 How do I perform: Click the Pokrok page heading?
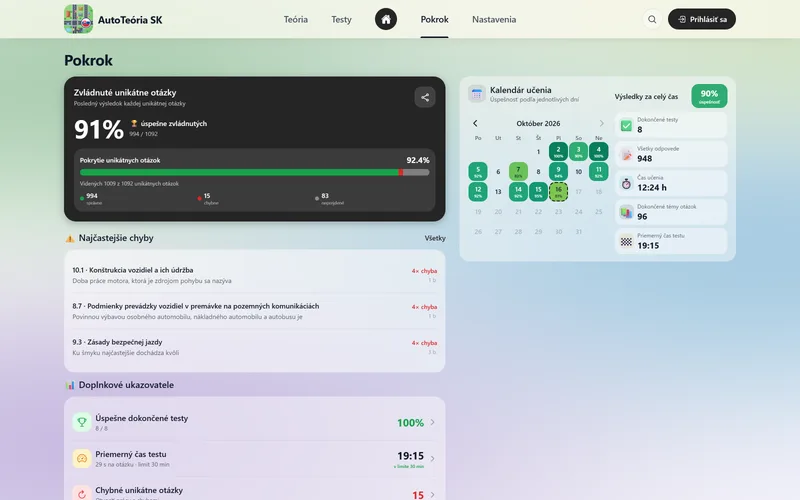pyautogui.click(x=88, y=60)
